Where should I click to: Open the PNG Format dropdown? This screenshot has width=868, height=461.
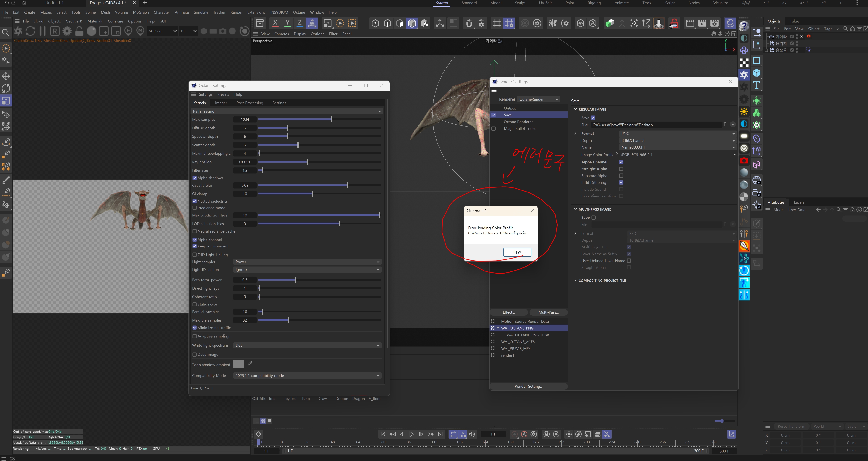click(677, 134)
